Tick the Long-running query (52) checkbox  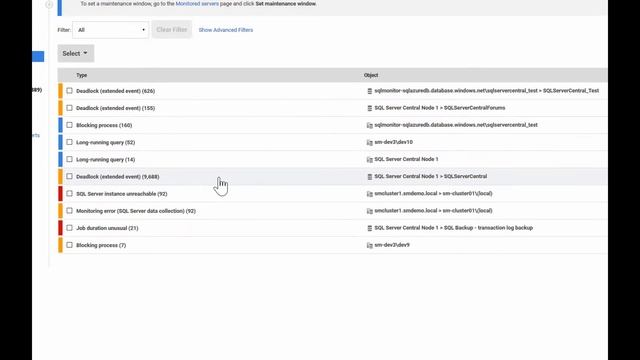coord(69,142)
